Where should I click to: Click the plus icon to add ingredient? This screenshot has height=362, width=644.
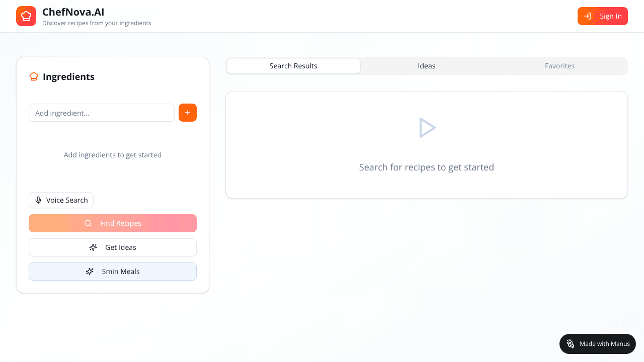pyautogui.click(x=188, y=113)
